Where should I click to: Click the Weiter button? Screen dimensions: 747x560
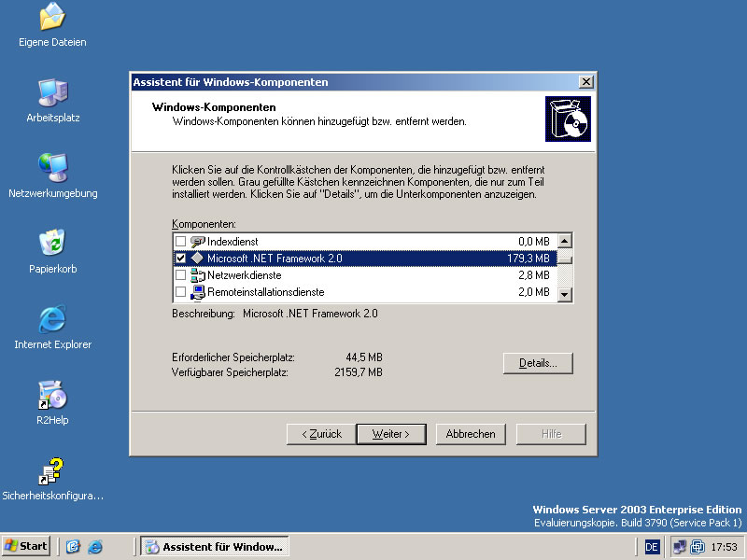point(390,434)
